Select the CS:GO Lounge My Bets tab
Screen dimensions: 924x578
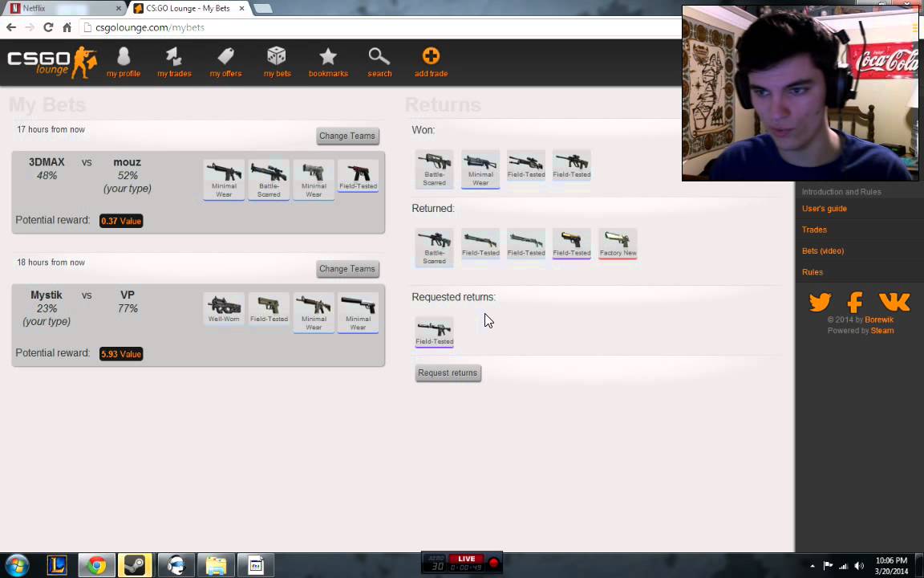pyautogui.click(x=188, y=8)
